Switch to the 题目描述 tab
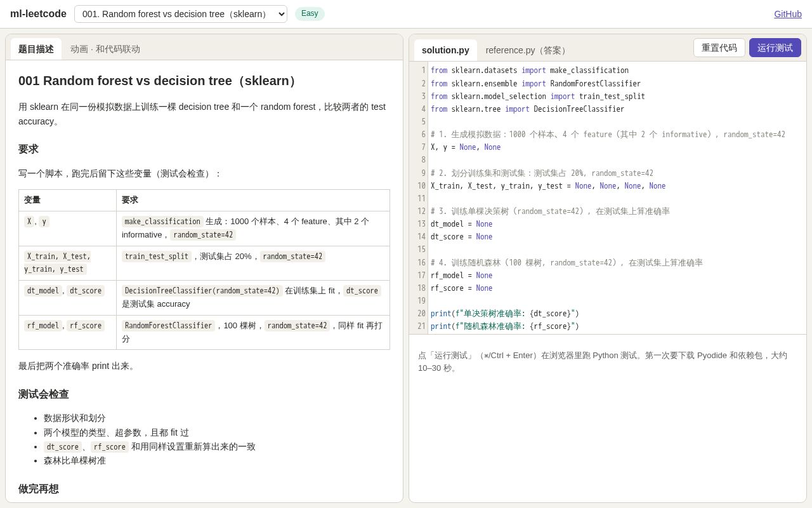This screenshot has height=508, width=812. (x=36, y=49)
